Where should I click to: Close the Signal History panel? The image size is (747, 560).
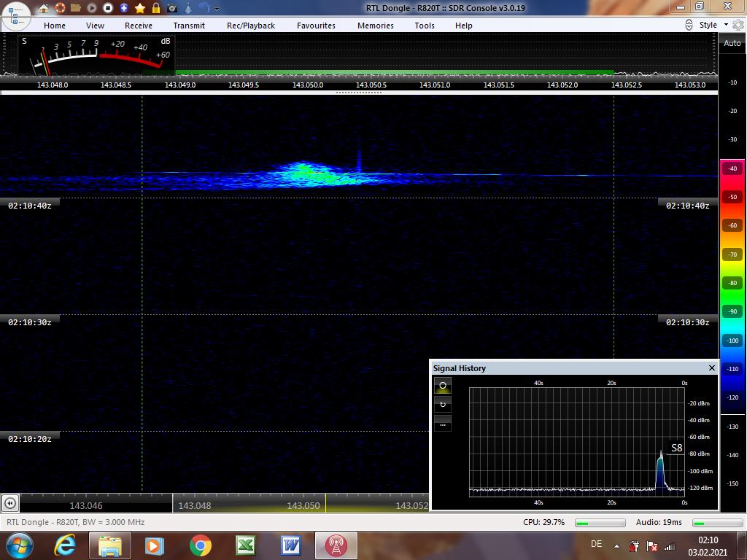(x=712, y=368)
